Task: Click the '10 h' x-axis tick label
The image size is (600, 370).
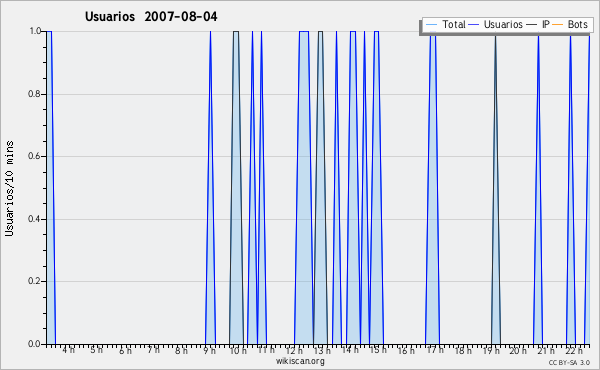Action: (238, 350)
